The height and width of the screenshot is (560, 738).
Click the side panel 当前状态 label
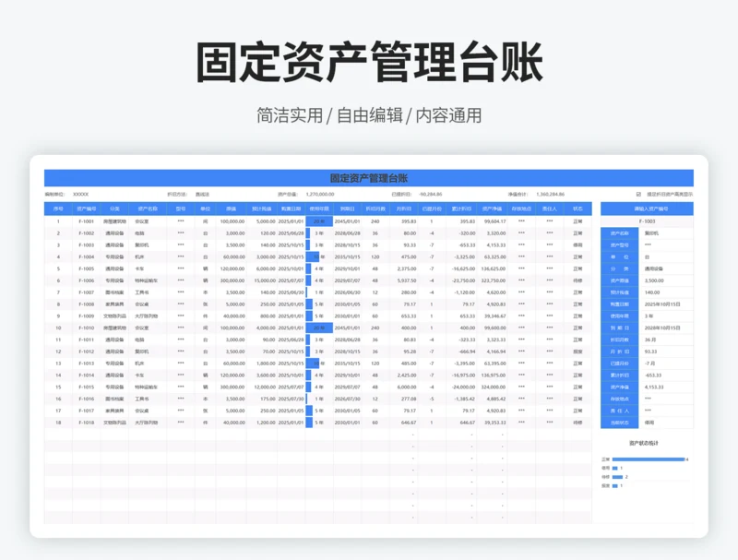pyautogui.click(x=619, y=423)
